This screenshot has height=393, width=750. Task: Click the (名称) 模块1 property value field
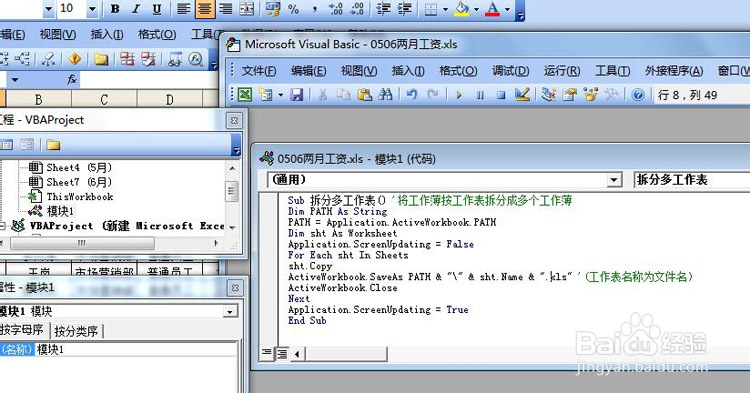pyautogui.click(x=136, y=349)
